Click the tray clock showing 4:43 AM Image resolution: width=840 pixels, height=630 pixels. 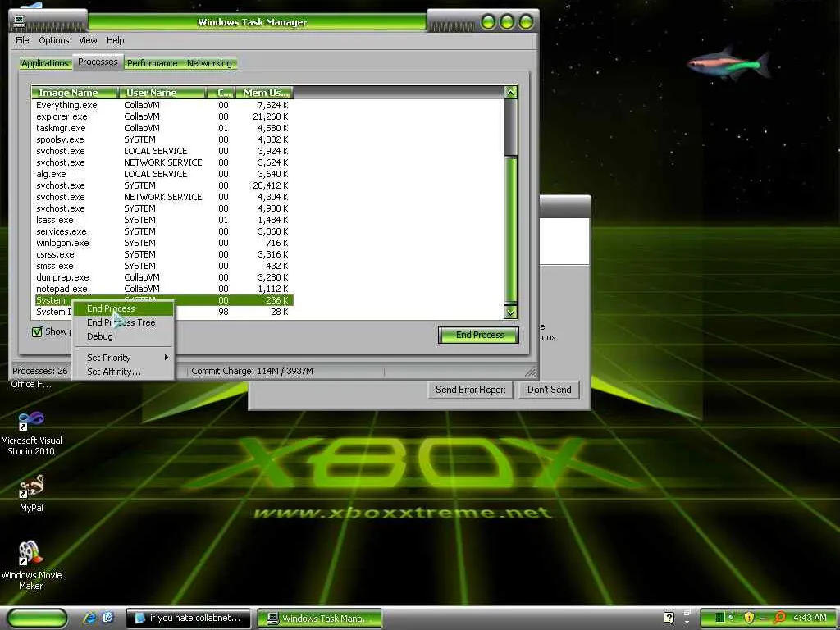810,618
